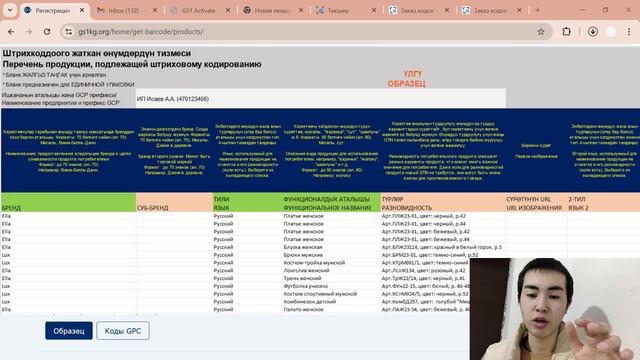Open the browser extensions menu

coord(567,31)
